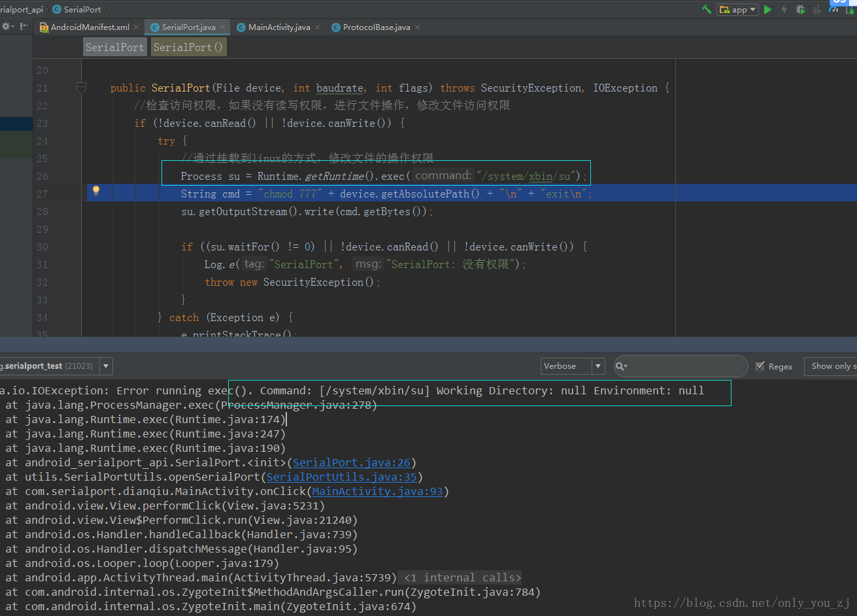This screenshot has height=616, width=857.
Task: Switch to the AndroidManifest.xml tab
Action: click(90, 27)
